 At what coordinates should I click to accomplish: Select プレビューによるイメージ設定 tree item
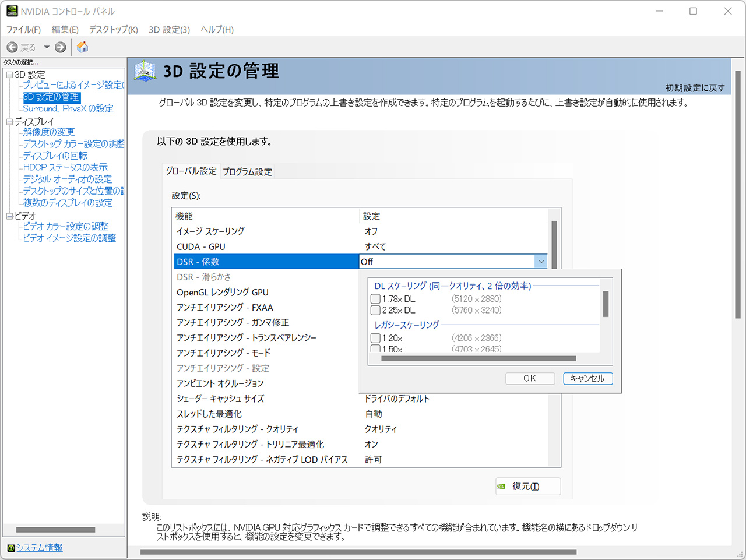click(x=74, y=85)
